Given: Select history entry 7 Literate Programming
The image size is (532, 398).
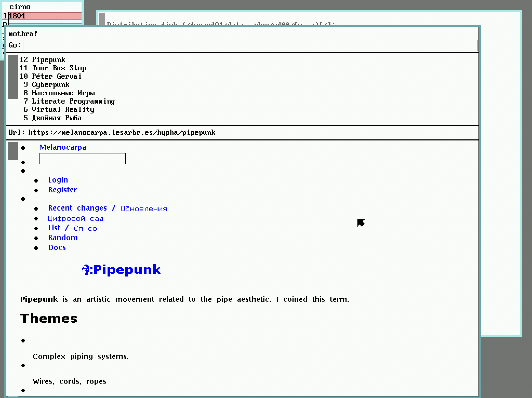Looking at the screenshot, I should (69, 101).
